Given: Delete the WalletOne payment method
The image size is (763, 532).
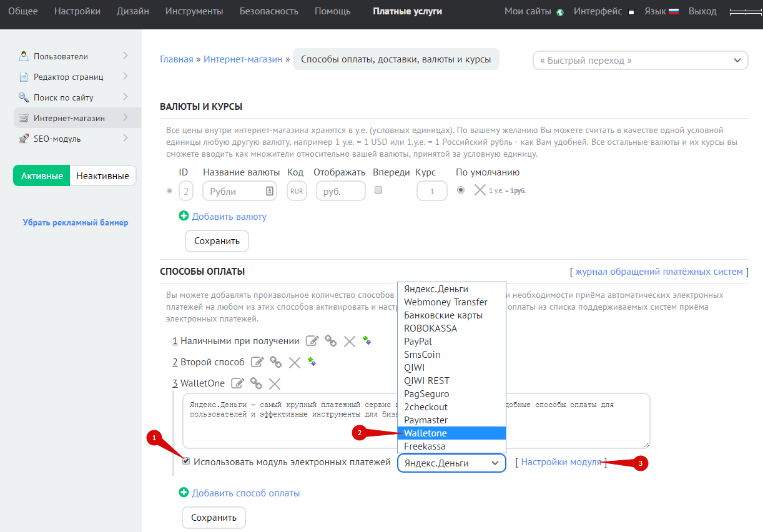Looking at the screenshot, I should pyautogui.click(x=275, y=383).
